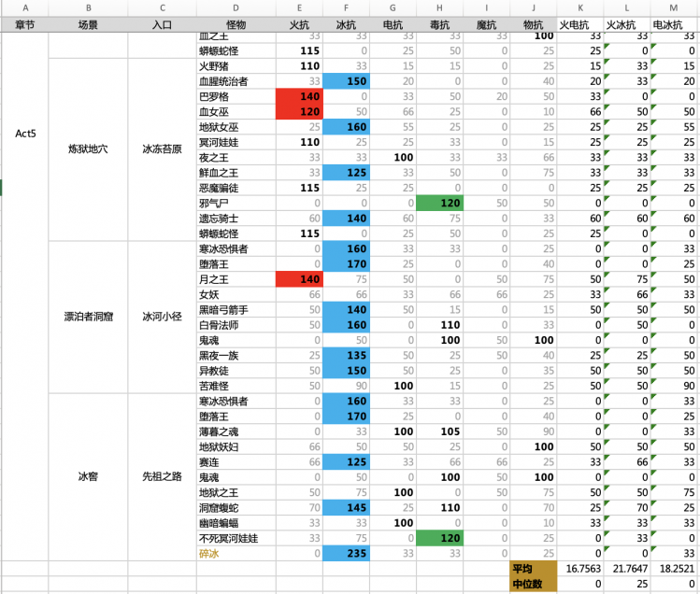
Task: Click the 苦难怪 monster cell
Action: pos(236,386)
